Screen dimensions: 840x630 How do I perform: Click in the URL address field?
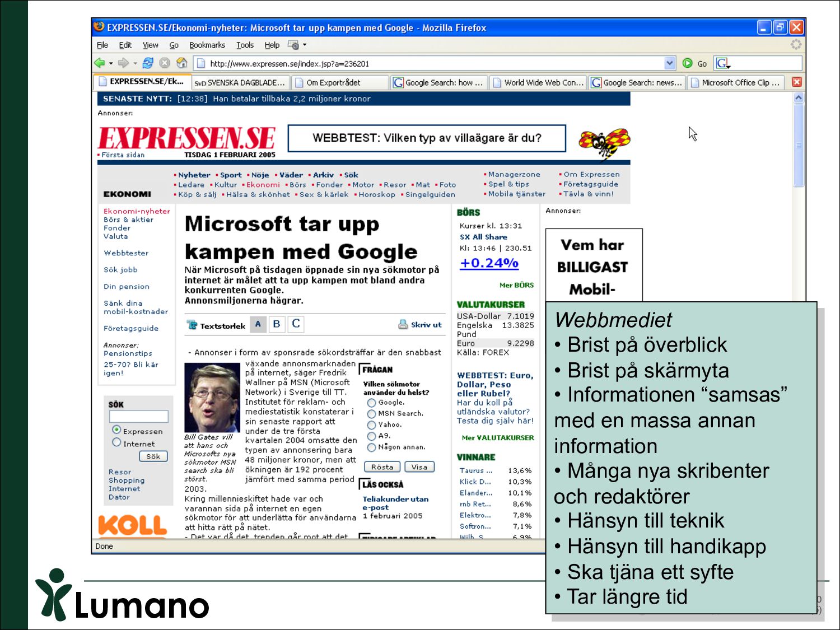[x=429, y=63]
